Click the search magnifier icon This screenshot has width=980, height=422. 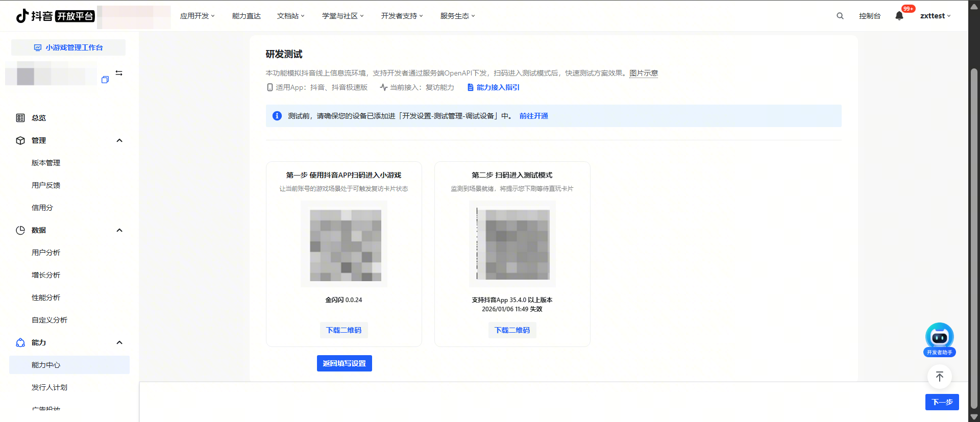coord(840,16)
